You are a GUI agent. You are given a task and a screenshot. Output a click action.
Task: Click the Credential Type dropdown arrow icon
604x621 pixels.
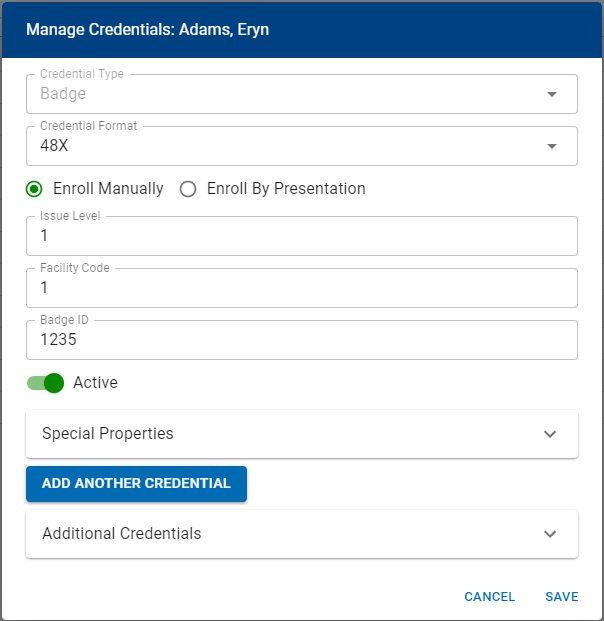(551, 95)
